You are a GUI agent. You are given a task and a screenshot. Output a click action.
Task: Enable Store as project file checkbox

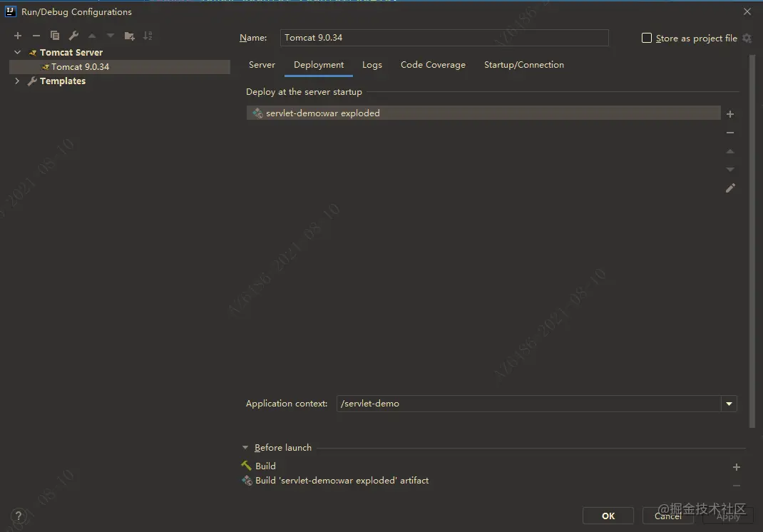tap(647, 38)
